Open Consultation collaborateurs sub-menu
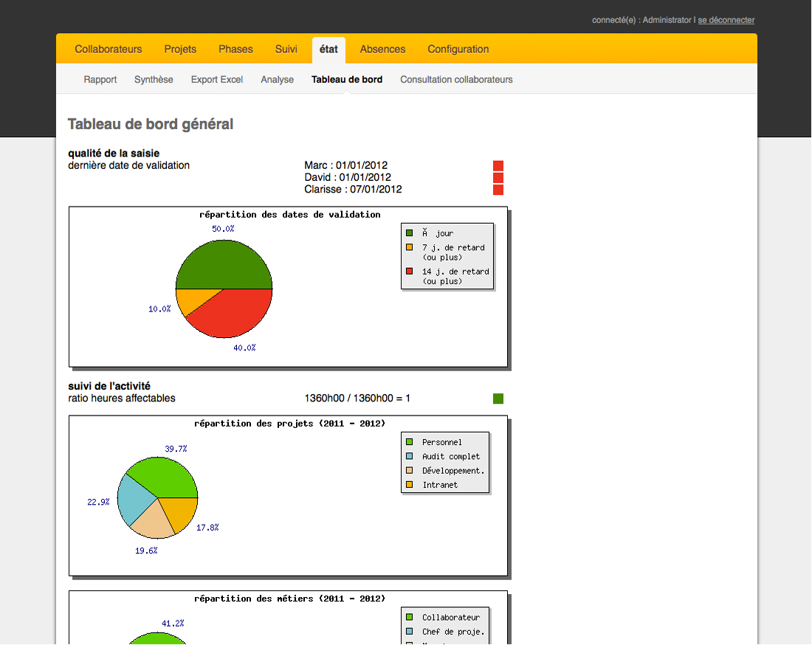Screen dimensions: 812x645 [456, 79]
